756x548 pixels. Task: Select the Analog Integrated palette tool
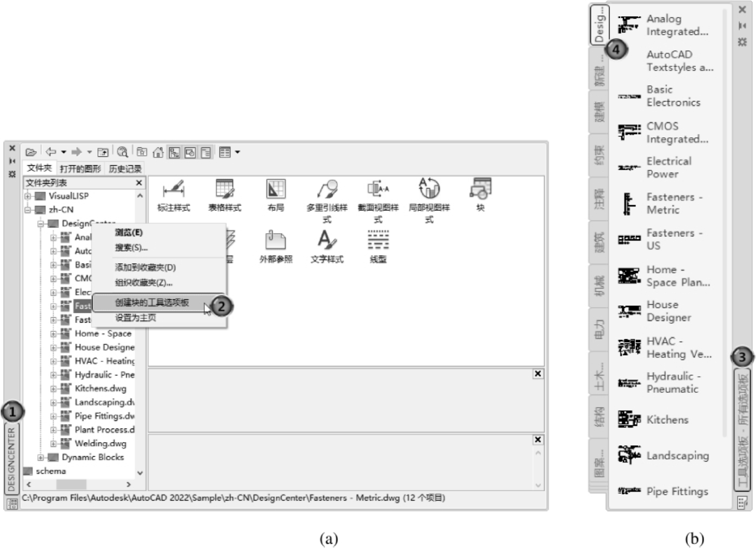click(x=664, y=25)
